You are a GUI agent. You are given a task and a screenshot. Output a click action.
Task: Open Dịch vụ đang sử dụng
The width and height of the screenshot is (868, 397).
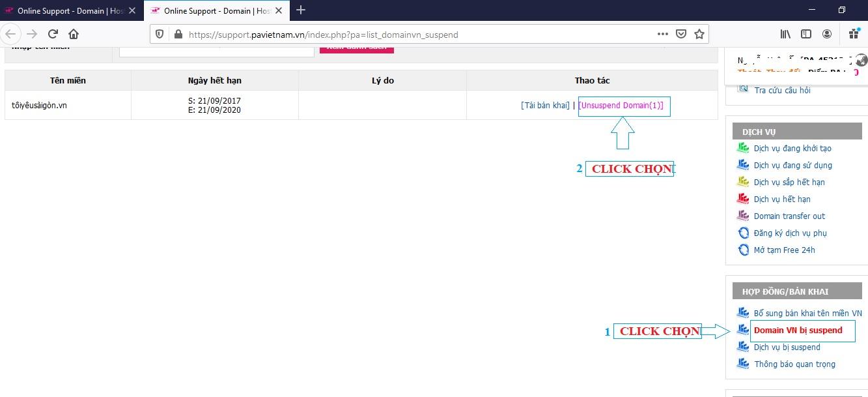[x=793, y=165]
